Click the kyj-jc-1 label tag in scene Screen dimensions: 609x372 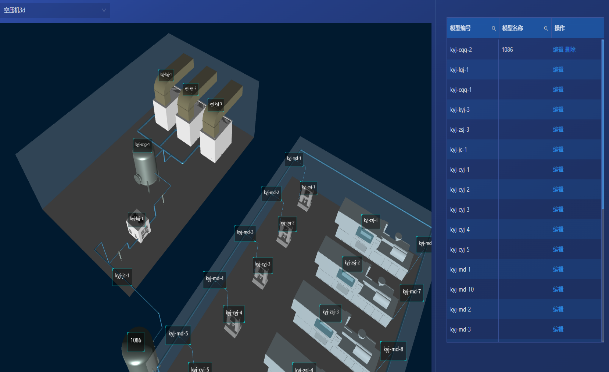122,276
